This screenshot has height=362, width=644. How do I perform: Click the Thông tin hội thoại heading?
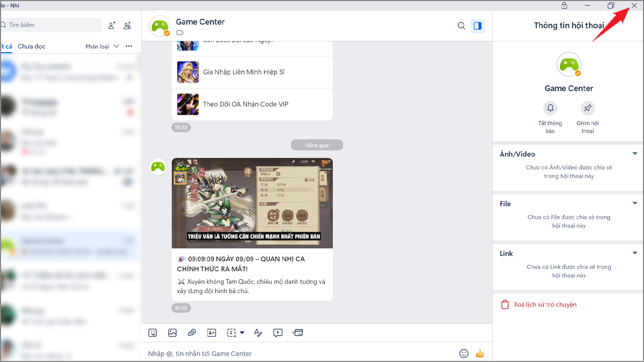(569, 25)
